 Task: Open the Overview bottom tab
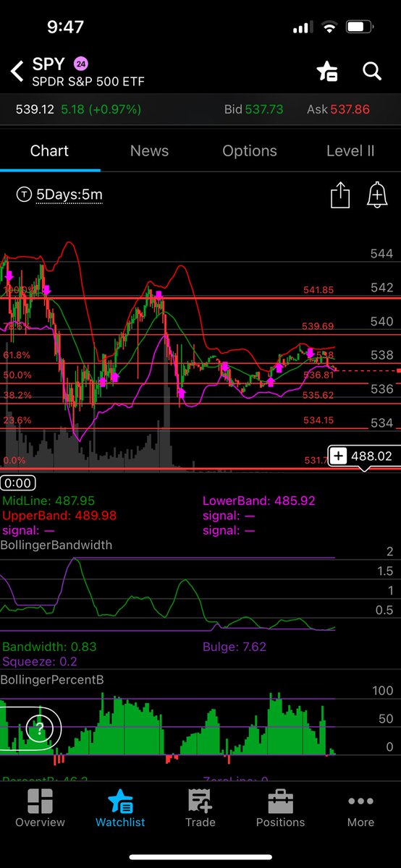[40, 808]
